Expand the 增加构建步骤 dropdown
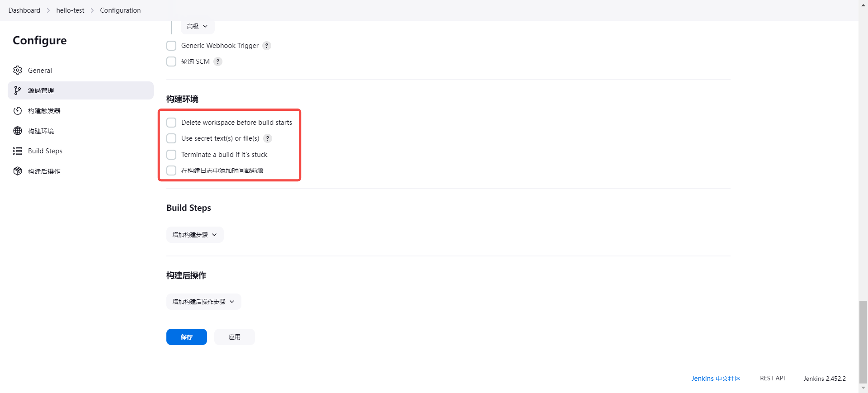The height and width of the screenshot is (393, 868). (x=195, y=235)
